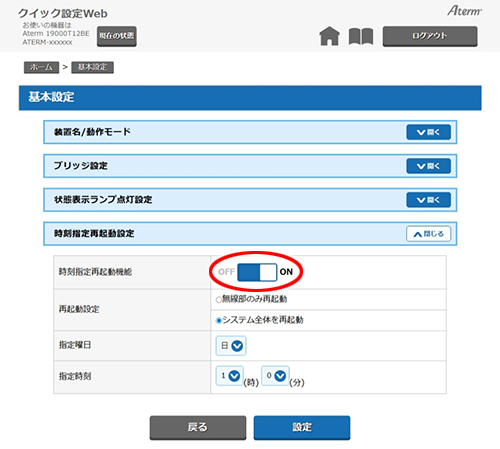The image size is (500, 449).
Task: Open the hour (時) dropdown
Action: point(230,376)
